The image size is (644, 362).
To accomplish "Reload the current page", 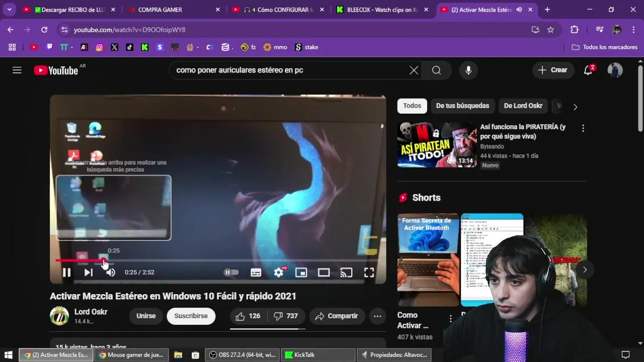I will tap(44, 30).
